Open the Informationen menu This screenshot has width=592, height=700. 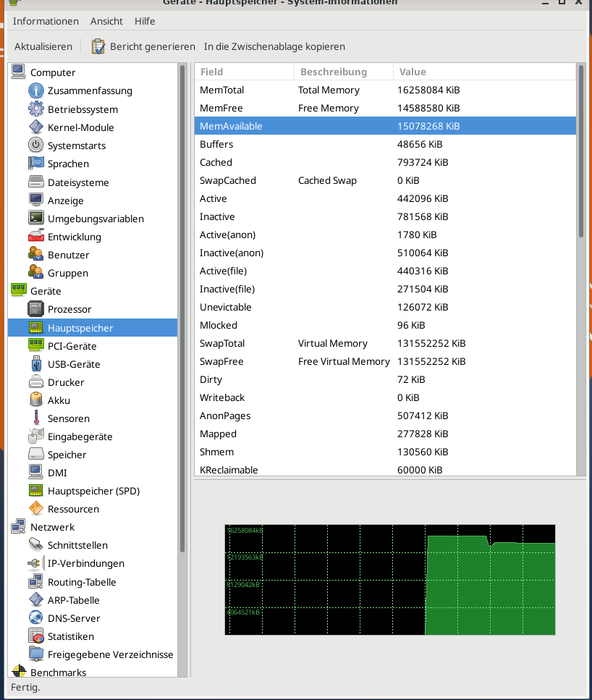click(46, 21)
